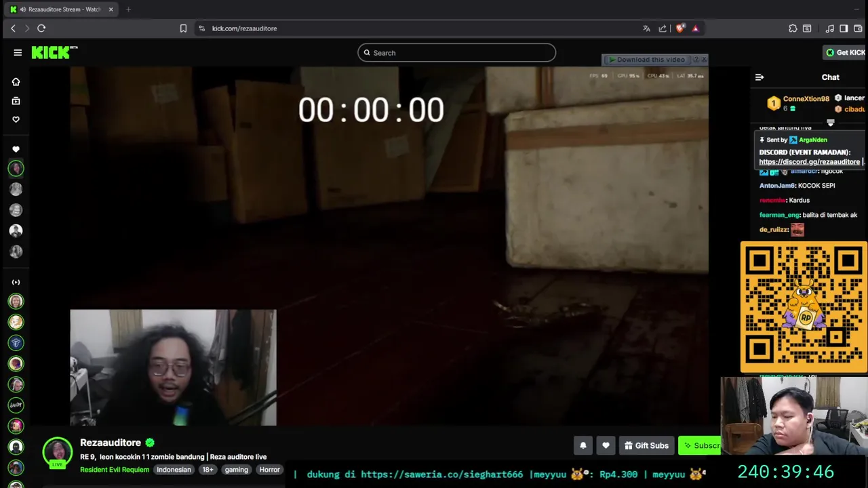Follow the channel with the heart button
The width and height of the screenshot is (868, 488).
coord(606,445)
